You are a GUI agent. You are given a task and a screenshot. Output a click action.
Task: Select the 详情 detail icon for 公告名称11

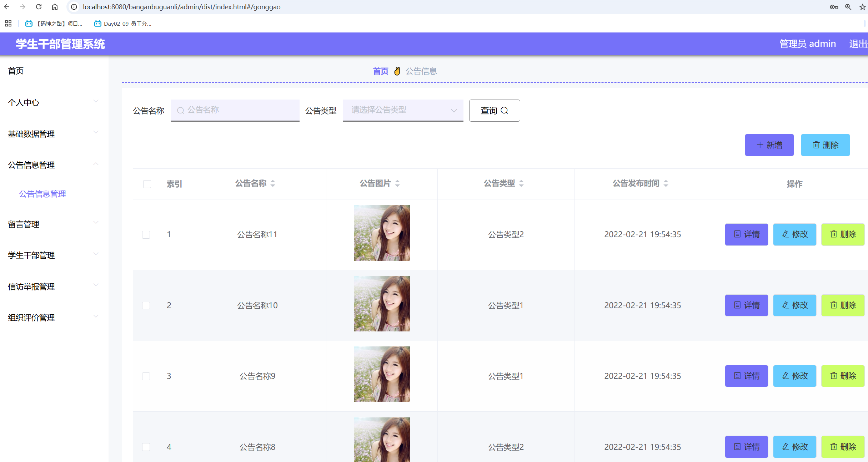click(x=737, y=234)
